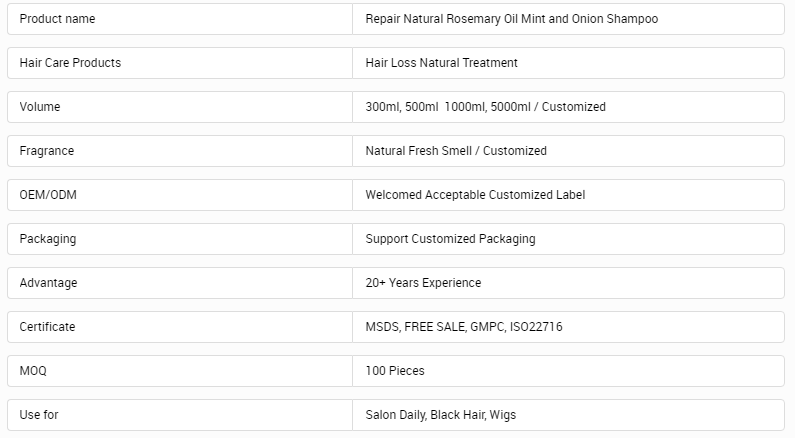The width and height of the screenshot is (795, 438).
Task: Select the Repair Natural Rosemary Oil shampoo text
Action: pos(511,19)
